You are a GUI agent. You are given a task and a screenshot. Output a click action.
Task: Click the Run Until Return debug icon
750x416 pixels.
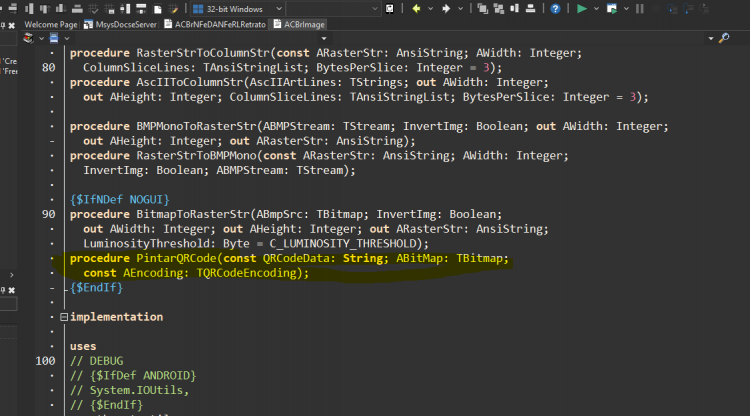tap(704, 9)
